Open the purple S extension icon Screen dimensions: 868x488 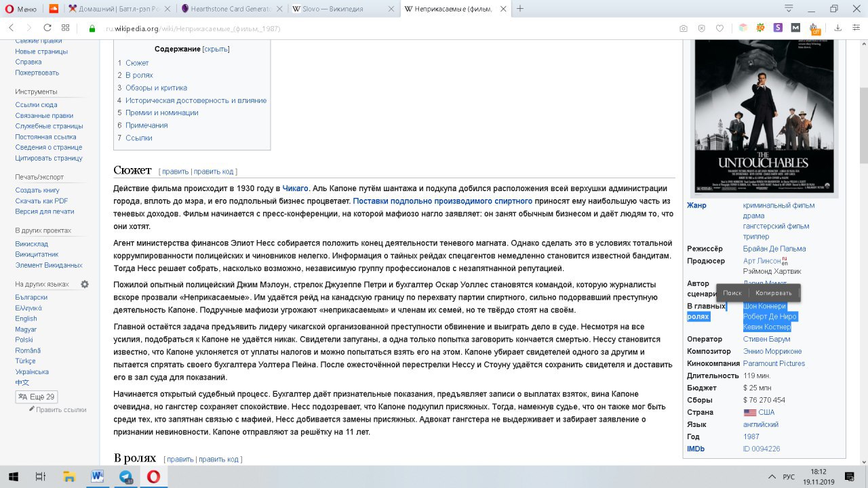pos(778,28)
